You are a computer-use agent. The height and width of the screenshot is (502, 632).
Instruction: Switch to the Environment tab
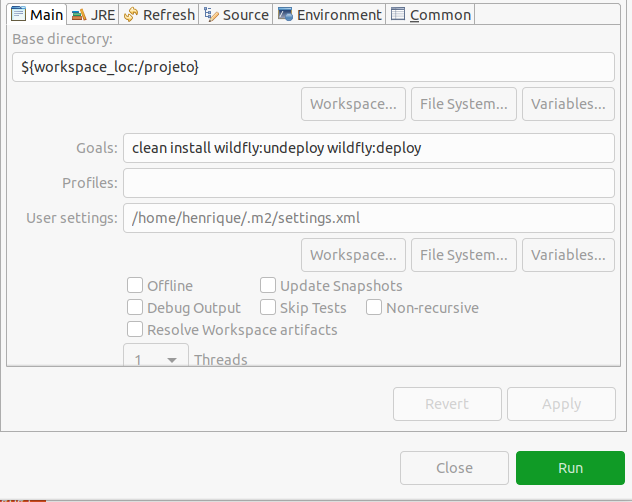[x=329, y=15]
